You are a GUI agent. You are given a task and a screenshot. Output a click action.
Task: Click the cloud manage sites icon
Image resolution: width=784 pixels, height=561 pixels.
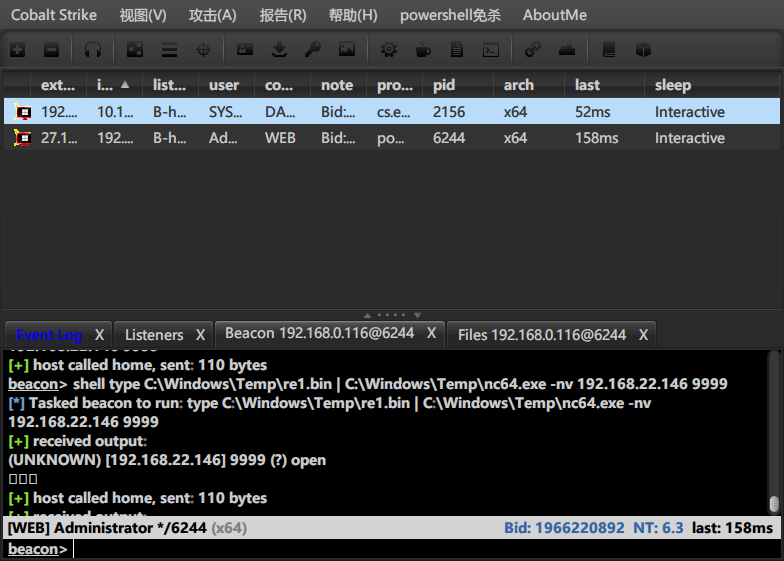567,50
